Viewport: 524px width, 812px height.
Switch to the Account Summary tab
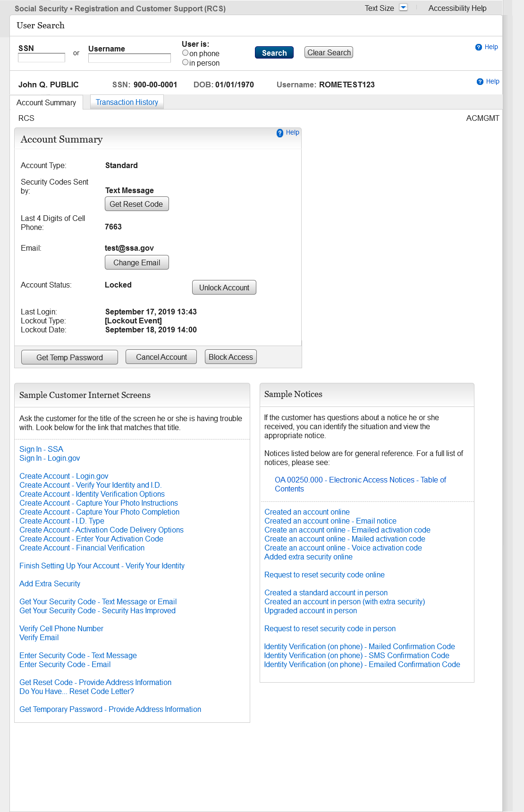tap(46, 102)
